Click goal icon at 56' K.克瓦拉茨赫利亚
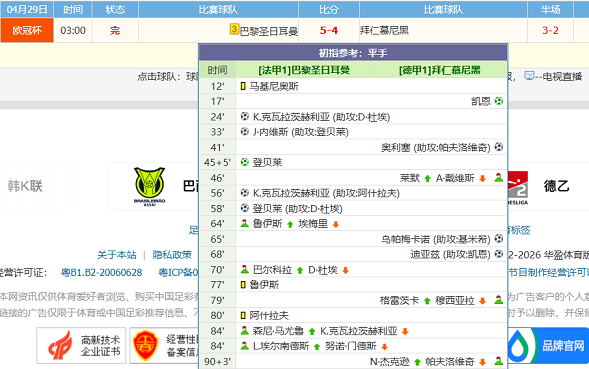 pos(245,193)
